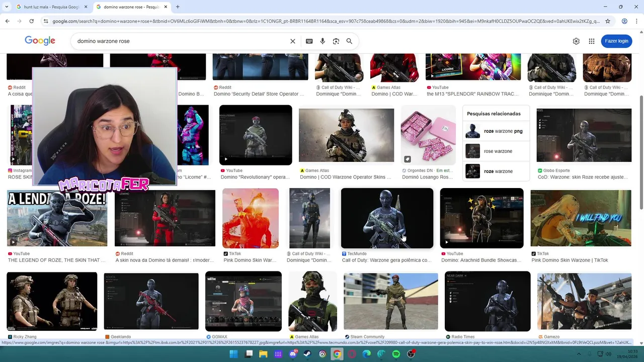Open the Geeklando red rifle thumbnail
This screenshot has height=362, width=644.
[x=151, y=302]
